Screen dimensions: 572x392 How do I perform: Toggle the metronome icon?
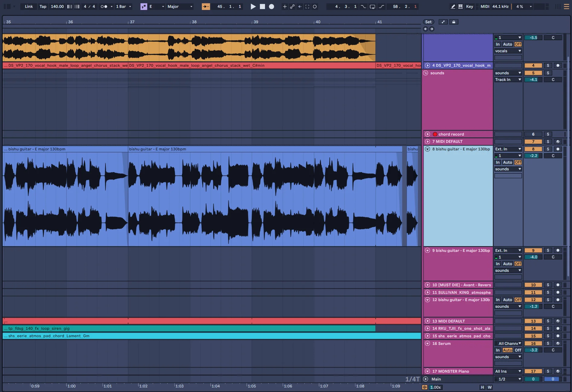(104, 7)
